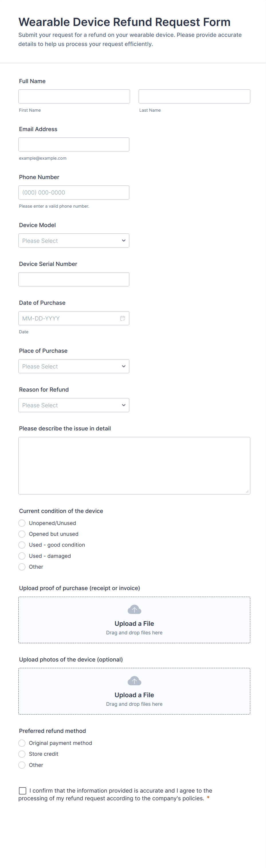Click the calendar icon in Date of Purchase
Viewport: 266px width, 868px height.
pyautogui.click(x=122, y=318)
